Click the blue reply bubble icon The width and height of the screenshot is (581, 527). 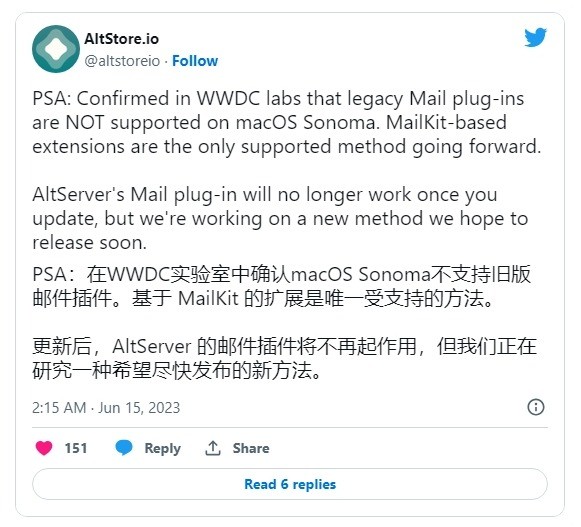click(x=124, y=448)
